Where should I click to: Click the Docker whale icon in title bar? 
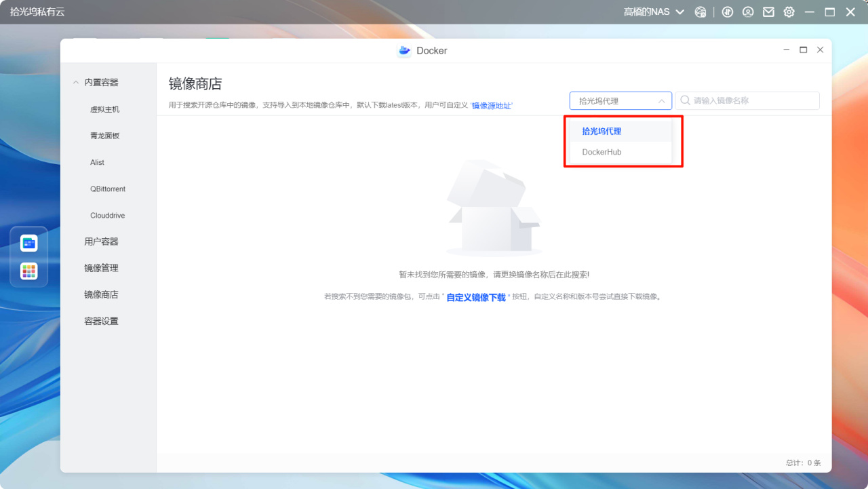(x=404, y=51)
